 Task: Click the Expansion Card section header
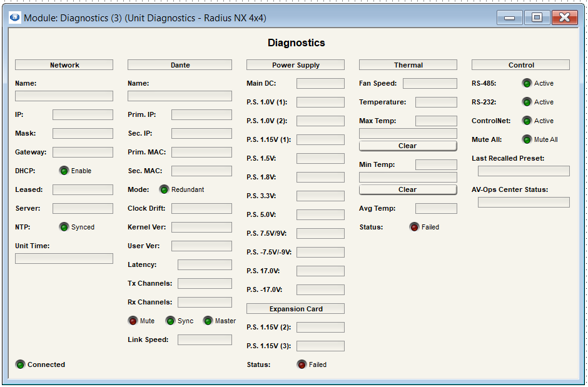295,309
